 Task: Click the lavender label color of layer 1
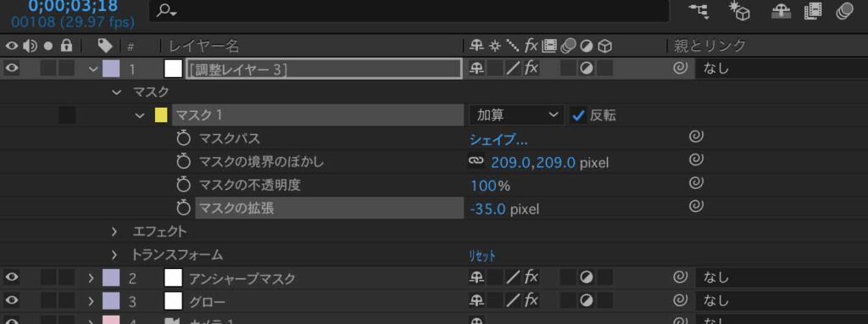click(111, 69)
